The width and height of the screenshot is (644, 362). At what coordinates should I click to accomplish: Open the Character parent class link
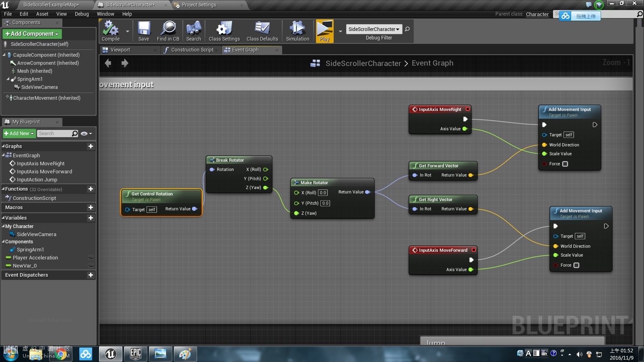pyautogui.click(x=537, y=14)
